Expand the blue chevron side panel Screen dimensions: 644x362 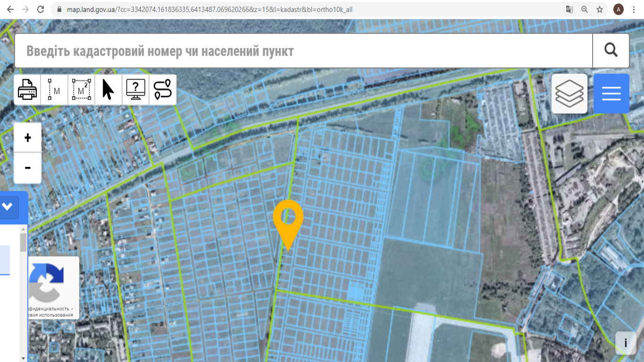pyautogui.click(x=8, y=206)
